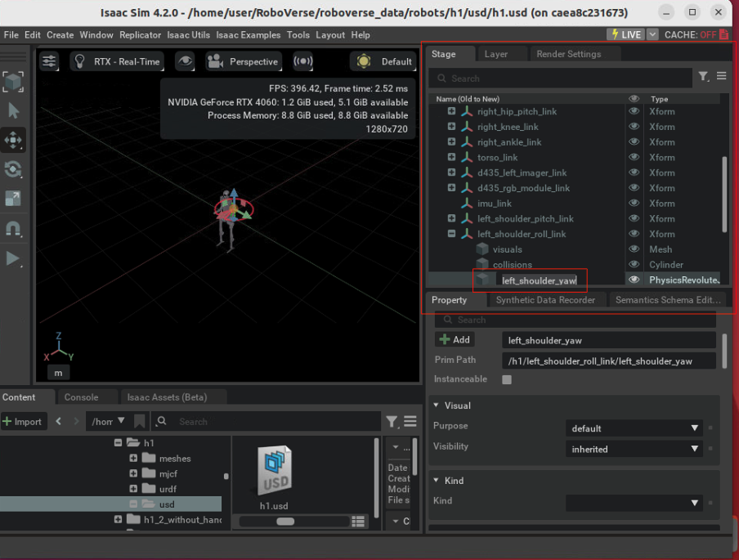
Task: Open the dropdown arrow next to LIVE
Action: click(652, 34)
